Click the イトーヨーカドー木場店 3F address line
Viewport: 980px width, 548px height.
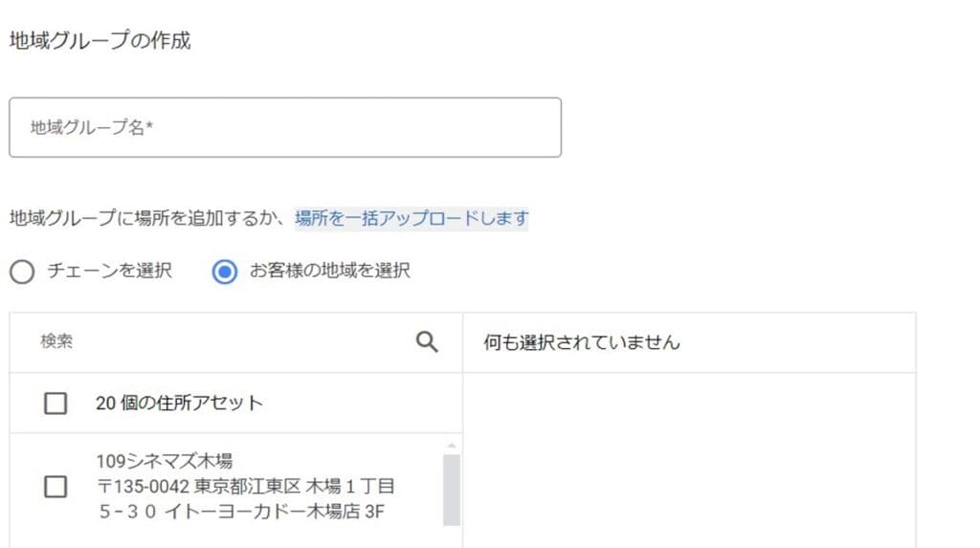click(x=241, y=512)
